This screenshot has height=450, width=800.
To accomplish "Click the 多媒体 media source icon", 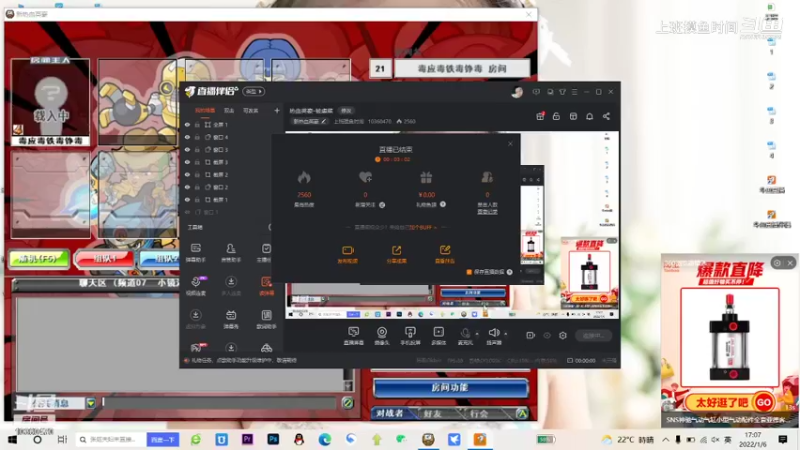I will (438, 333).
